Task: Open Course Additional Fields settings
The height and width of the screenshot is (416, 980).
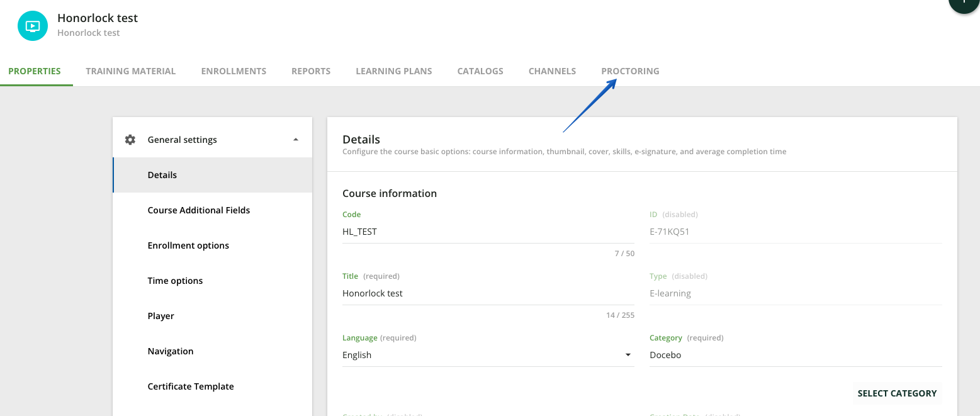Action: 213,210
